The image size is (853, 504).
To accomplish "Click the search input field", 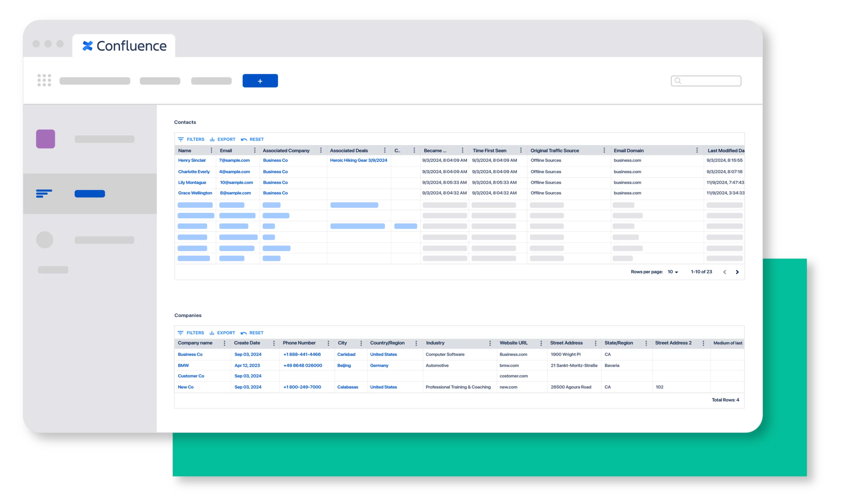I will tap(705, 81).
